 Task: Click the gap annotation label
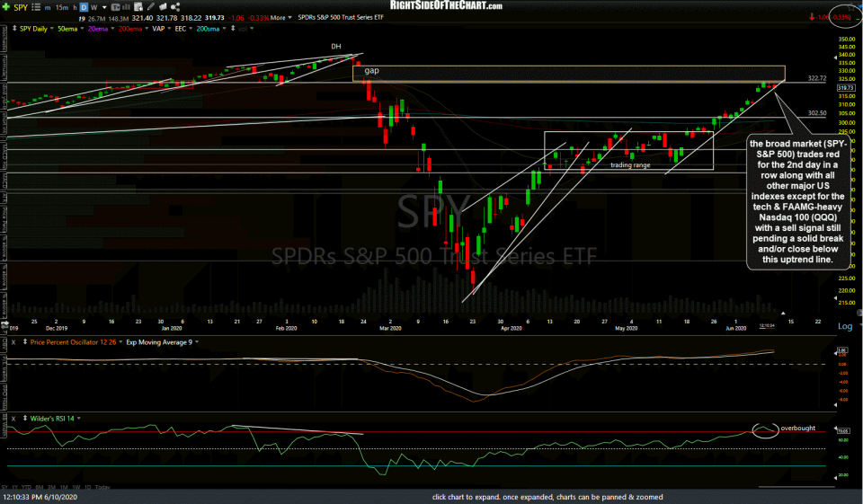pos(371,70)
